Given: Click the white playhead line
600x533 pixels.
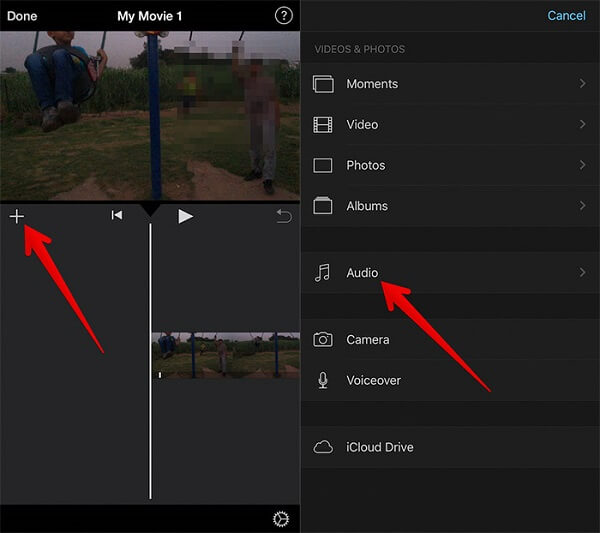Looking at the screenshot, I should coord(150,361).
